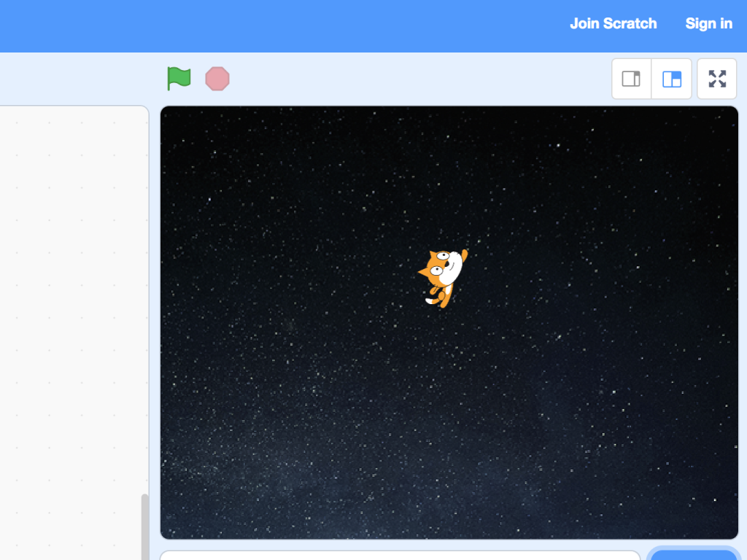
Task: Open the Join Scratch link
Action: tap(613, 24)
